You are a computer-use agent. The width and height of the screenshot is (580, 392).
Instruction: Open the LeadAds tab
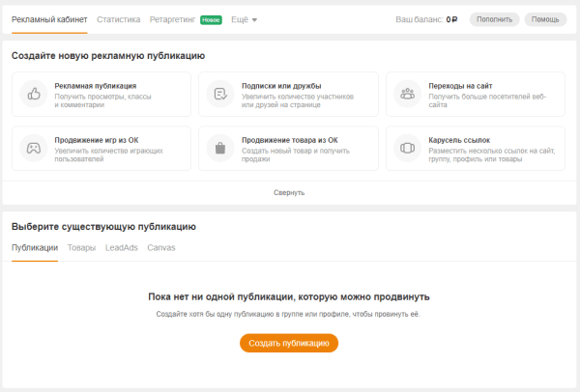pos(121,248)
